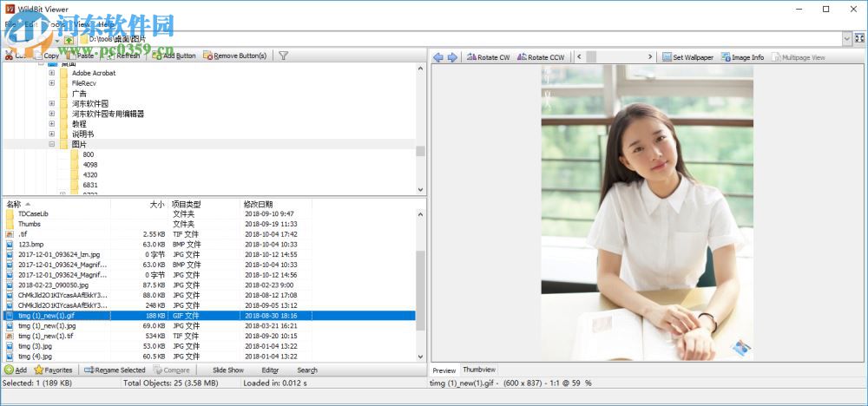The height and width of the screenshot is (406, 868).
Task: Copy the selected file
Action: click(47, 56)
